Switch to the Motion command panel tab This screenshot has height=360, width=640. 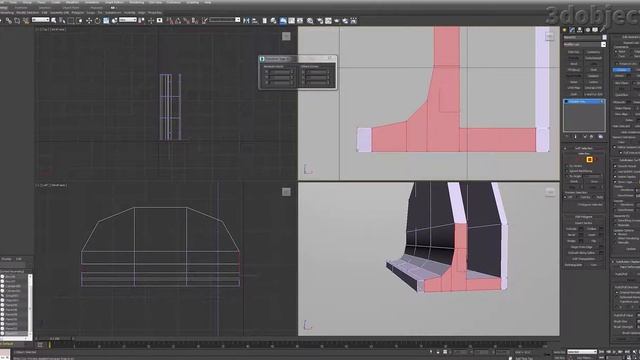(588, 30)
